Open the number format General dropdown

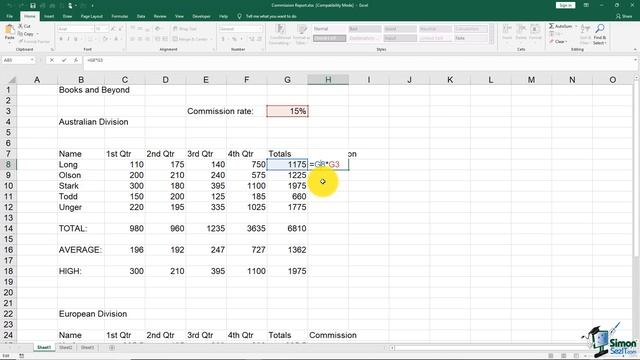[260, 29]
